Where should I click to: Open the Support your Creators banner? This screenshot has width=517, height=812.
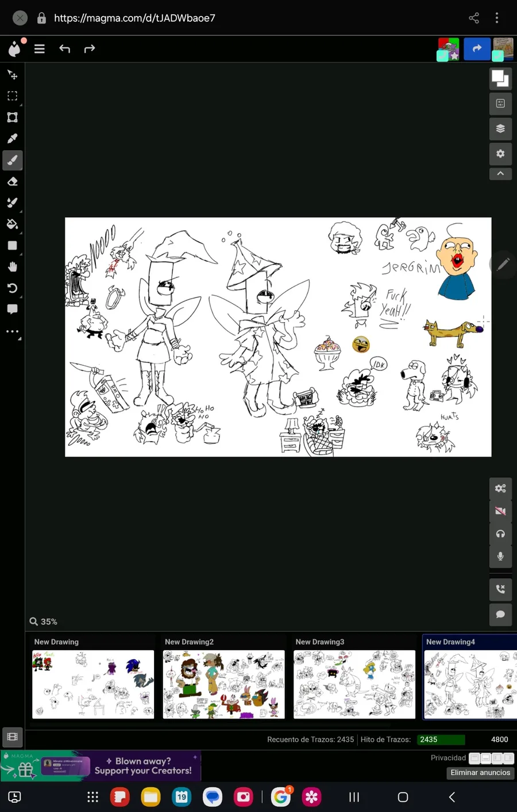[101, 765]
